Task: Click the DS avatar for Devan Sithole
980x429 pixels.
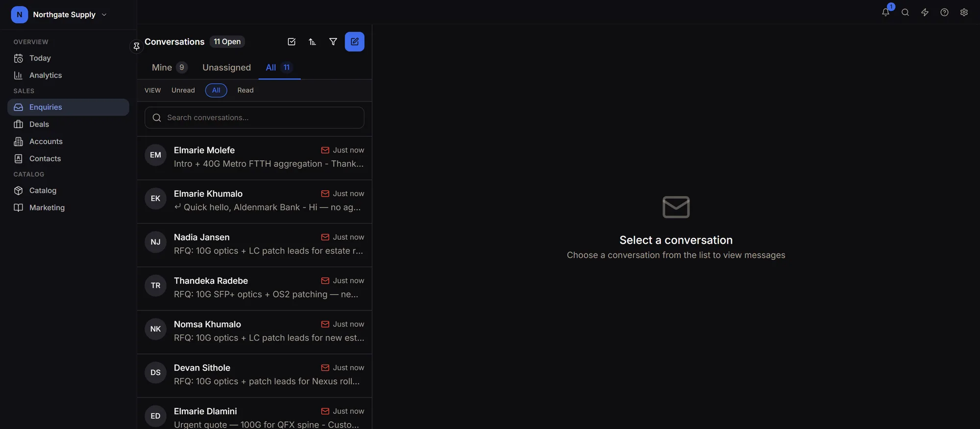Action: coord(155,373)
